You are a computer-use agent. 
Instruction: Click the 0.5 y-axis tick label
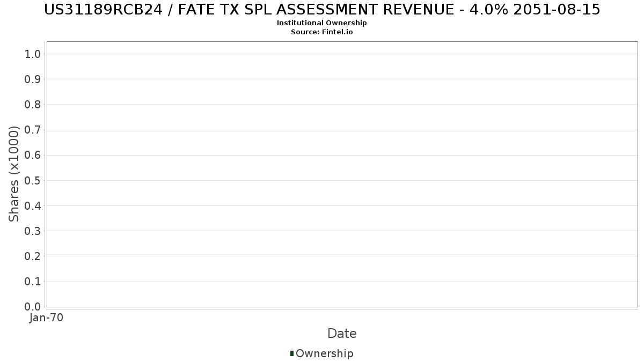[x=33, y=180]
